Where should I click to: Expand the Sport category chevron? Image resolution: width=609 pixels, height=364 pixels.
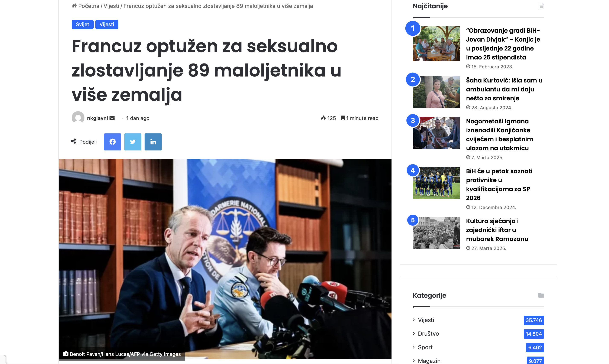coord(414,347)
